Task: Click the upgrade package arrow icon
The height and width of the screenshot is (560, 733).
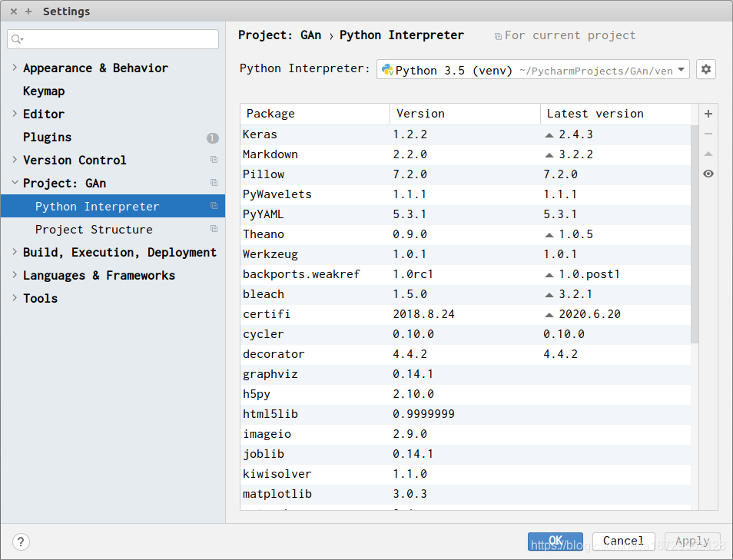Action: point(708,154)
